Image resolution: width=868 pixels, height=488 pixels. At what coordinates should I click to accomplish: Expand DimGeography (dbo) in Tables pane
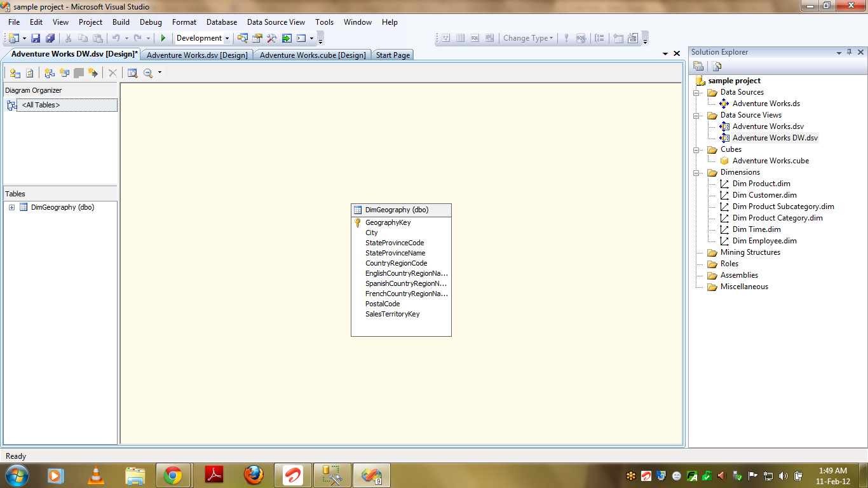click(11, 207)
